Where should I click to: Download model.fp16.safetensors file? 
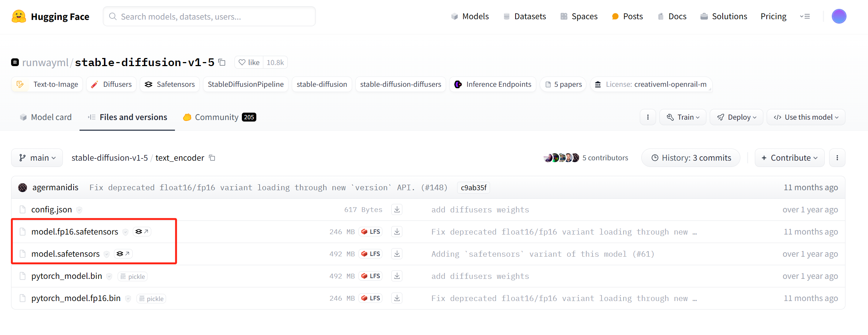point(397,232)
